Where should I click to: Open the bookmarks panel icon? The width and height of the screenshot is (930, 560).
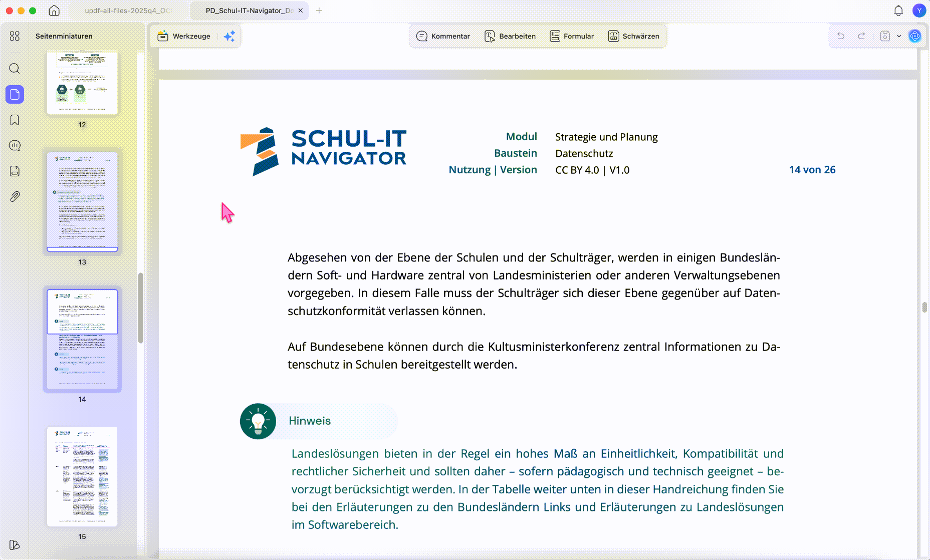click(15, 120)
